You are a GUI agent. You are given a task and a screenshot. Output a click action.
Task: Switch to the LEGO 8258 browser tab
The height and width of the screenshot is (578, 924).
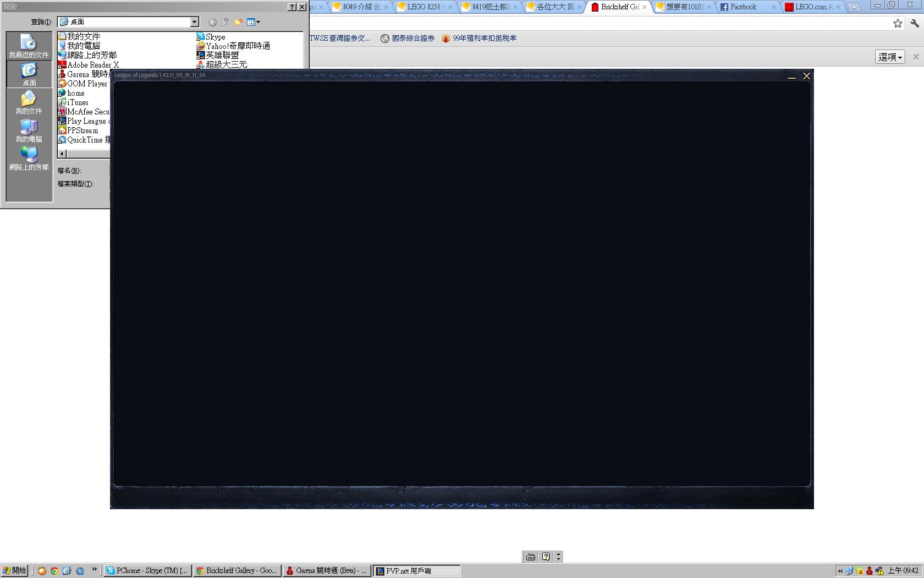(425, 7)
